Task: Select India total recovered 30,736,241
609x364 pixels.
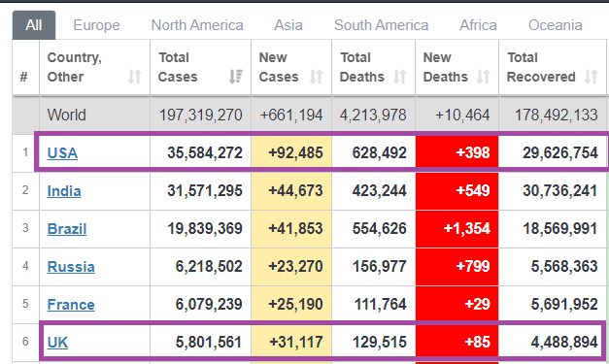Action: coord(560,191)
